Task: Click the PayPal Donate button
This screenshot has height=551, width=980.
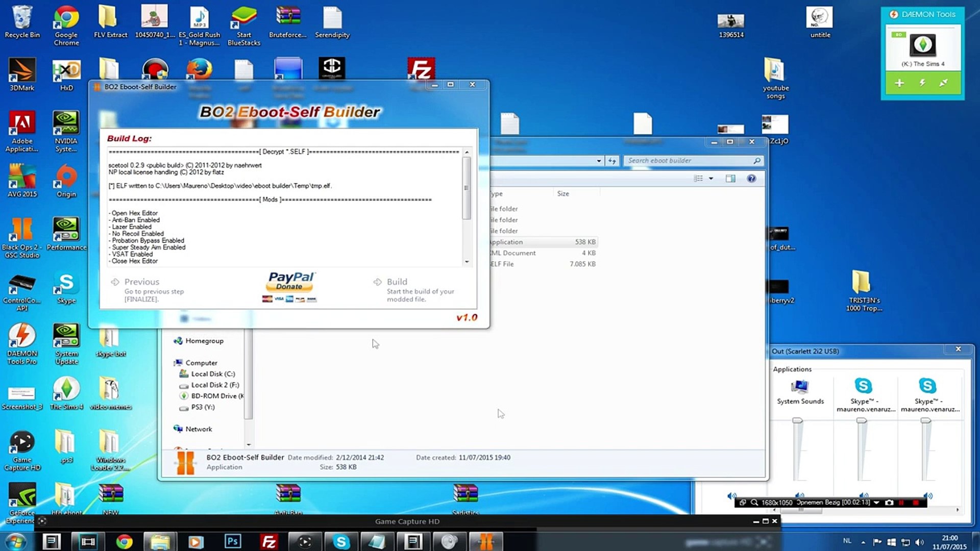Action: 290,286
